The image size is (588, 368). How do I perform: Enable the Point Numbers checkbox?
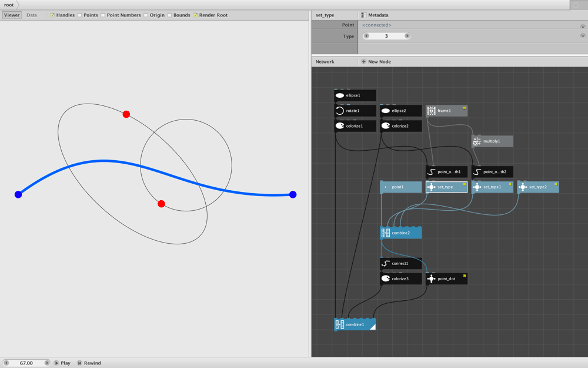click(103, 15)
